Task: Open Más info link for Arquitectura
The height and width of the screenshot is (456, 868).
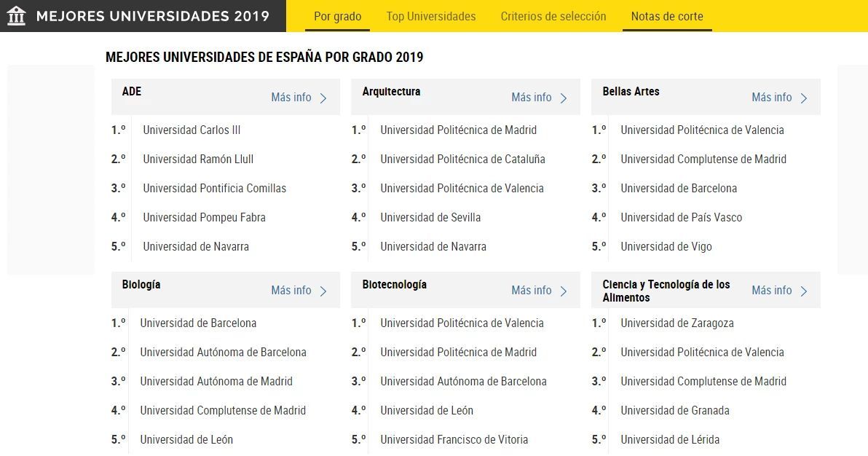Action: [532, 98]
